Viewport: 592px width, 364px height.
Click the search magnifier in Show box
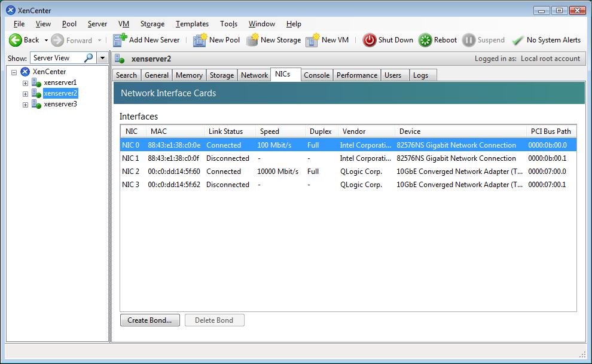89,58
